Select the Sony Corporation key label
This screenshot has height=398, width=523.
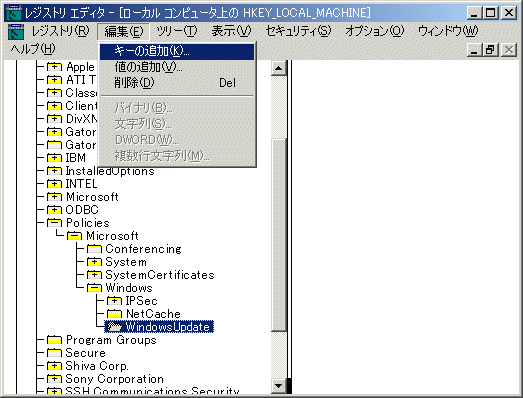(x=114, y=379)
